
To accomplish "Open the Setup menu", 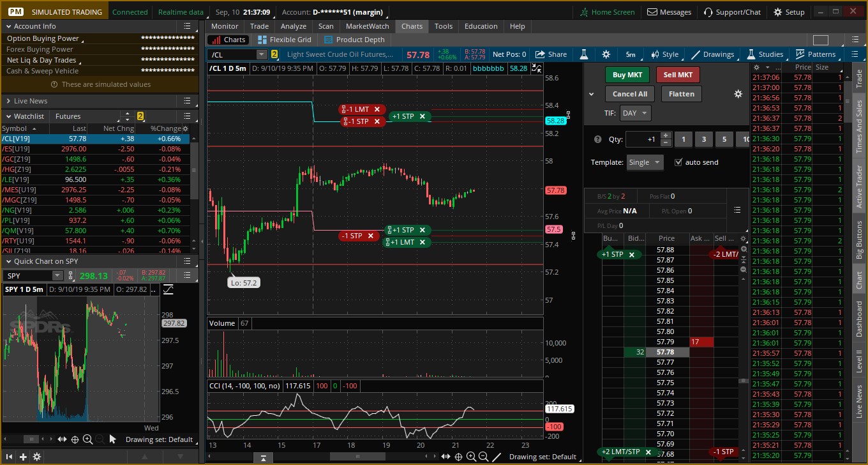I will point(789,12).
